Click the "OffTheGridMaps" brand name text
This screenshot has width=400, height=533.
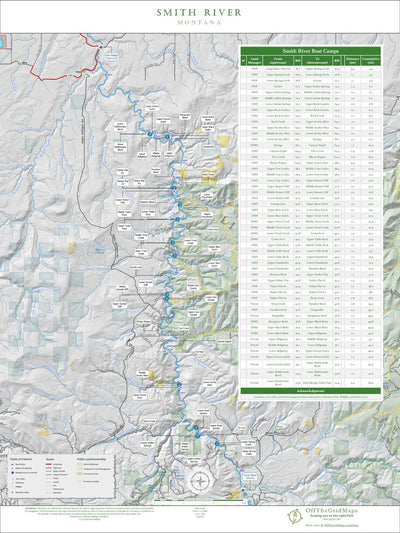tap(331, 511)
